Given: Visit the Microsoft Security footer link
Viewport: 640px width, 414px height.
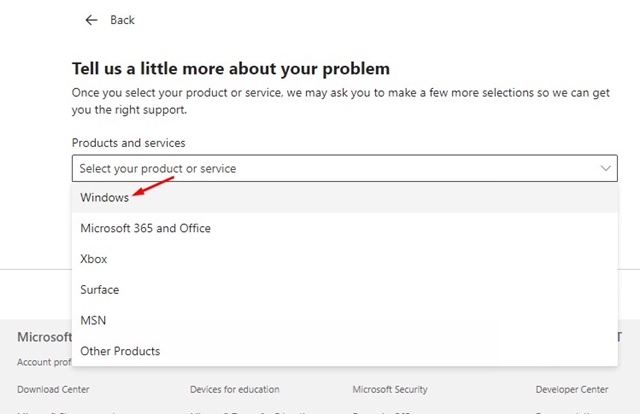Looking at the screenshot, I should click(390, 390).
